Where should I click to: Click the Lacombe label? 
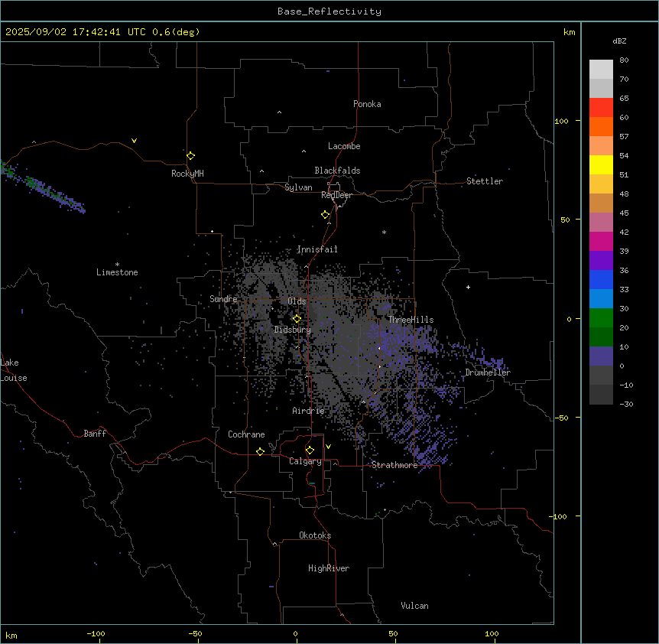pos(344,146)
